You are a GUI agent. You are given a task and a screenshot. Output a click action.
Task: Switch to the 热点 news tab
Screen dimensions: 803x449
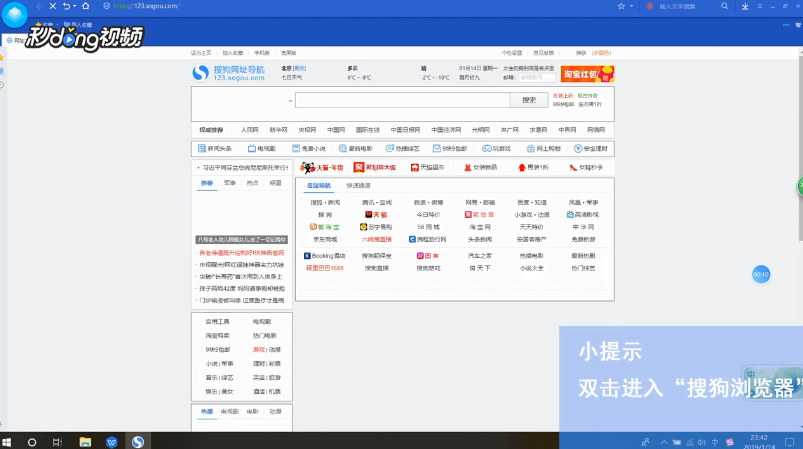tap(252, 183)
